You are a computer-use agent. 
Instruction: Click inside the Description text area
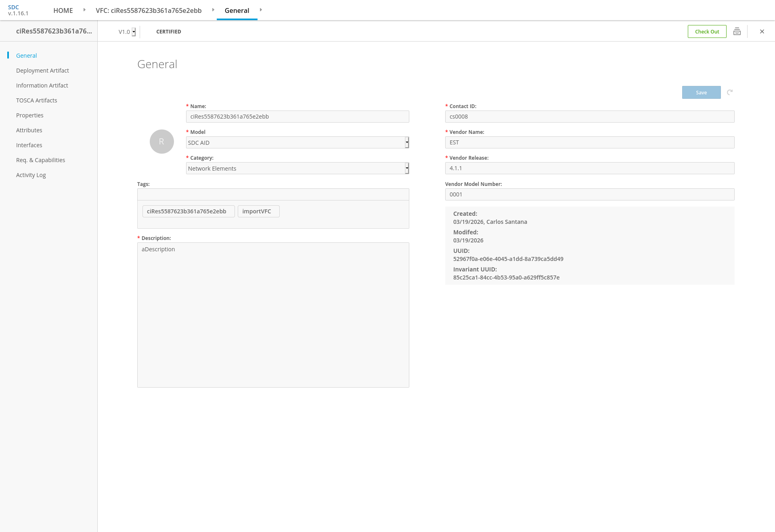coord(273,315)
